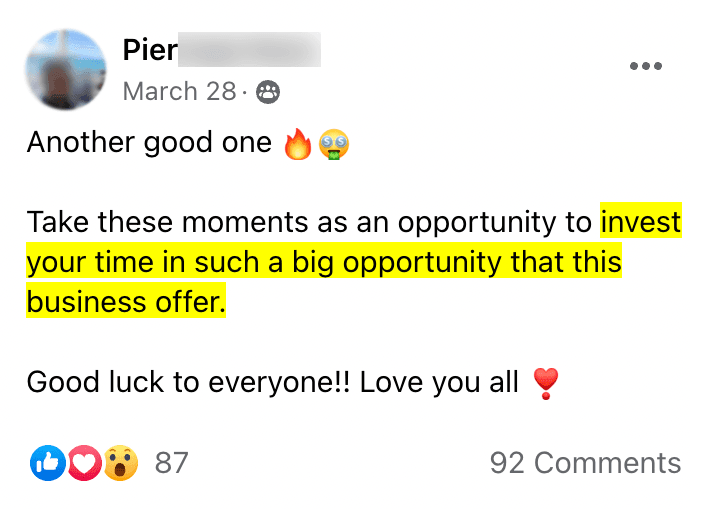Click the fire emoji in the post
Image resolution: width=719 pixels, height=509 pixels.
[x=298, y=145]
